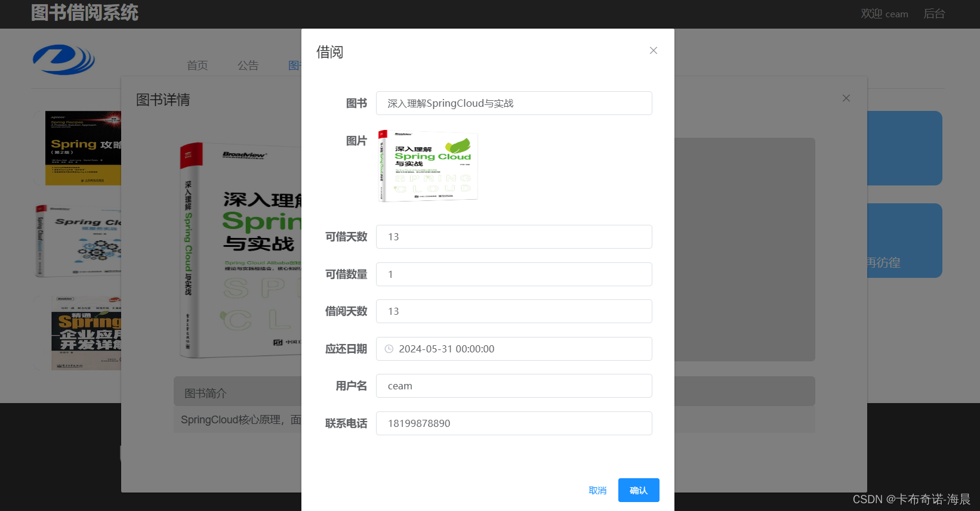Click 图书详情 dialog title
Viewport: 980px width, 511px height.
coord(163,100)
